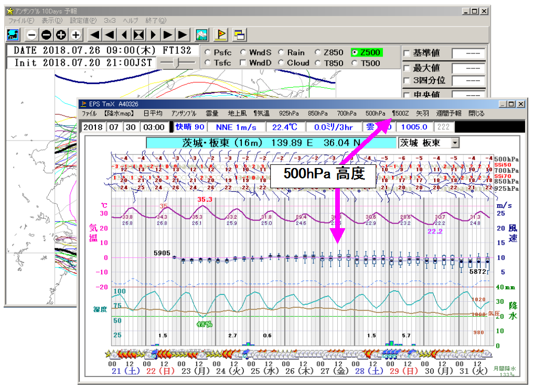The image size is (536, 392).
Task: Jump backward with leftmost arrow button
Action: pyautogui.click(x=94, y=35)
